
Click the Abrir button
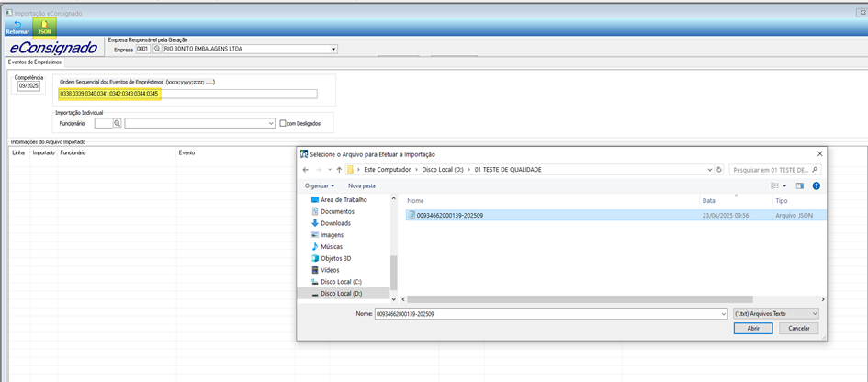point(753,329)
